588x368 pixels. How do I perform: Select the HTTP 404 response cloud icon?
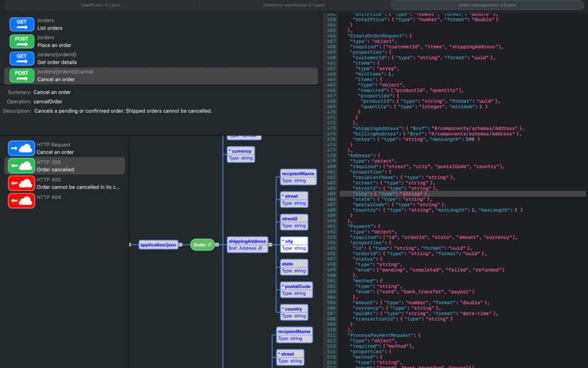(x=22, y=201)
